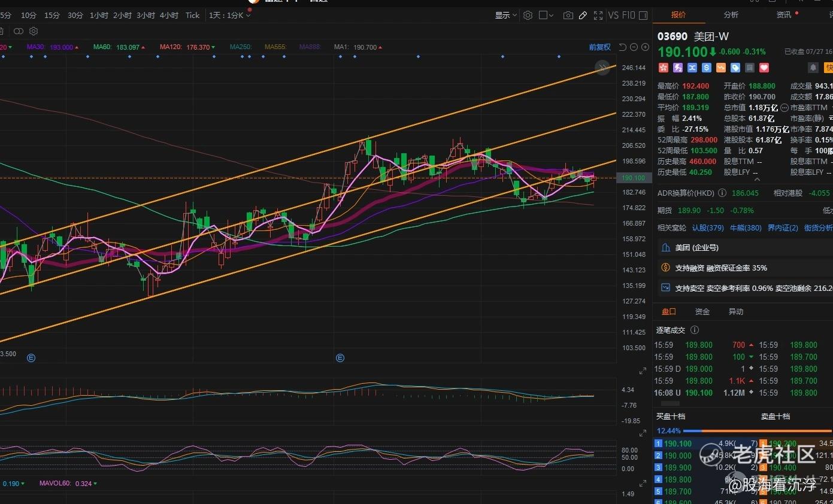Zoom out chart with minus icon
This screenshot has height=504, width=833.
pyautogui.click(x=634, y=47)
